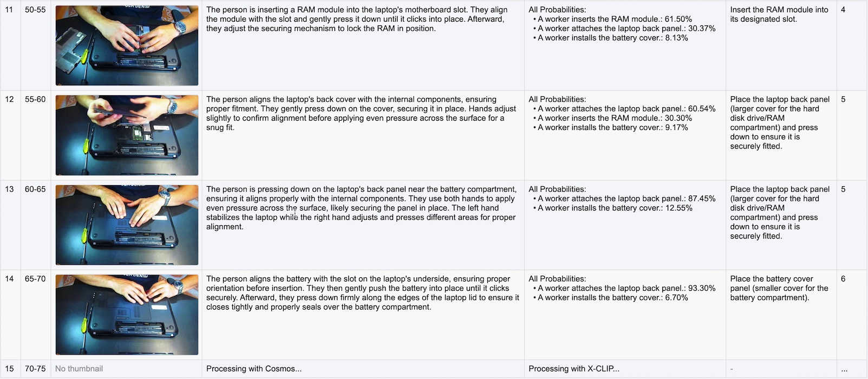
Task: Select the 60-65 segment's video thumbnail
Action: (127, 225)
